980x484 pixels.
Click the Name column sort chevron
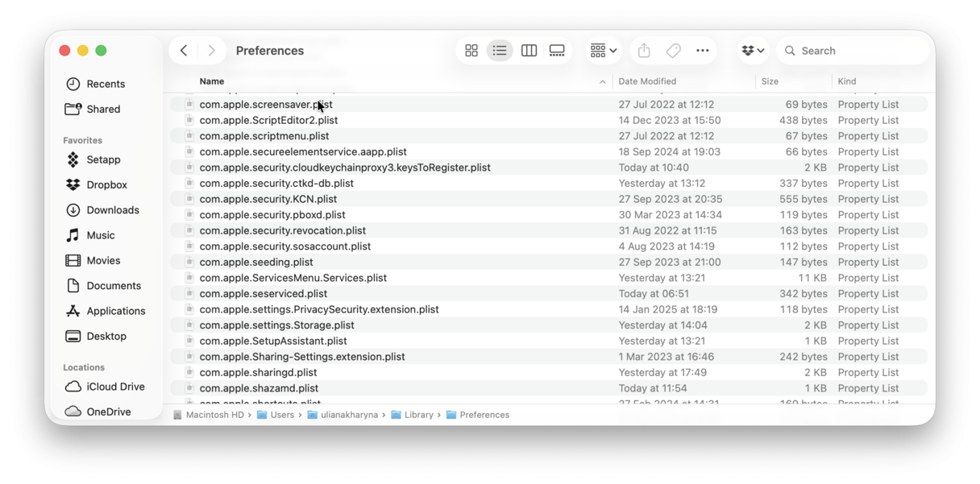(x=602, y=81)
